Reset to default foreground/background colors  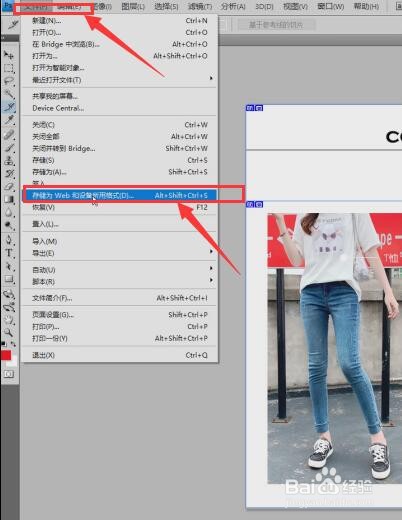4,344
